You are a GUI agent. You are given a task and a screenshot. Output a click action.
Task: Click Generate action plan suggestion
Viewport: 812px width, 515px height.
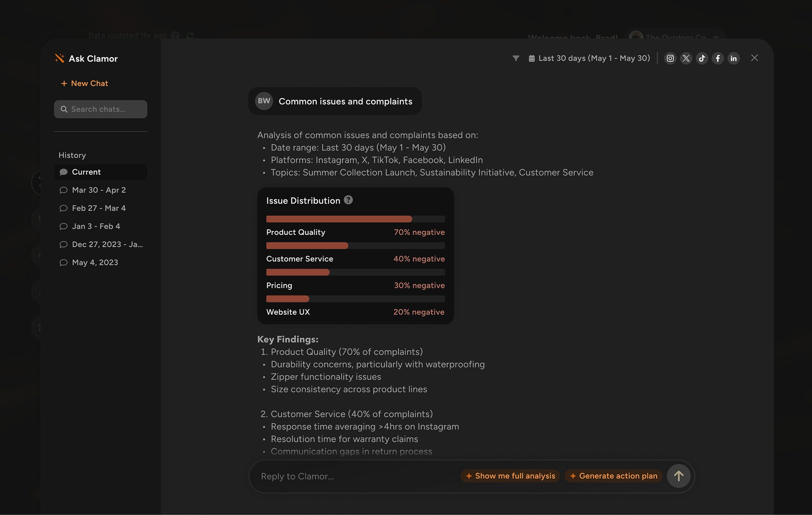pyautogui.click(x=614, y=476)
